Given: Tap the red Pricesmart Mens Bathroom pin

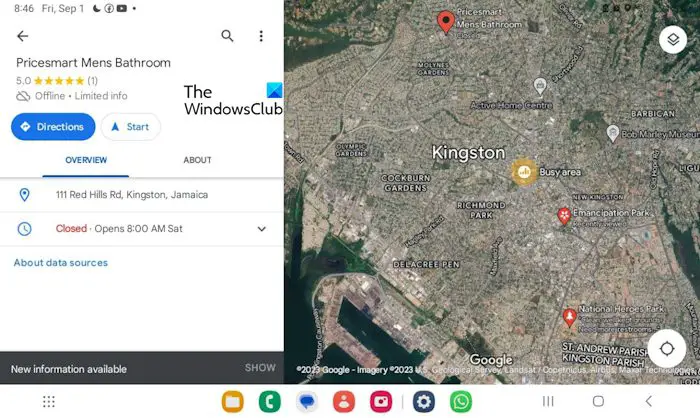Looking at the screenshot, I should click(x=446, y=21).
